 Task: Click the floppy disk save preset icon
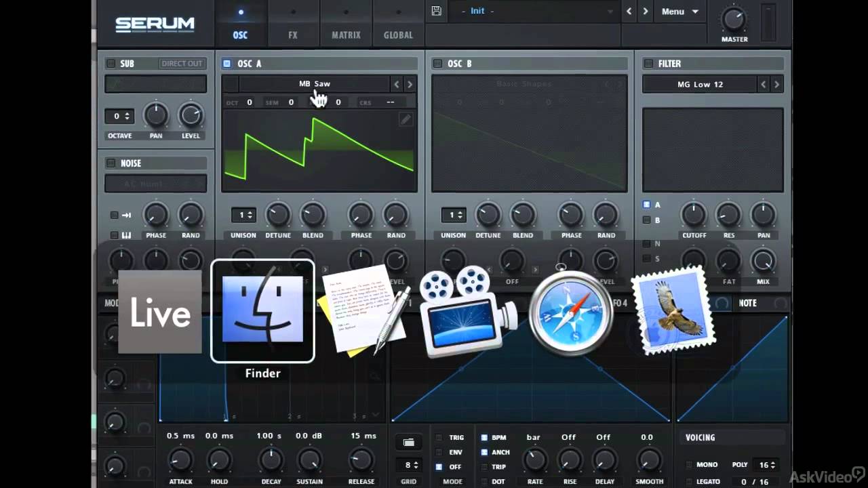point(436,12)
